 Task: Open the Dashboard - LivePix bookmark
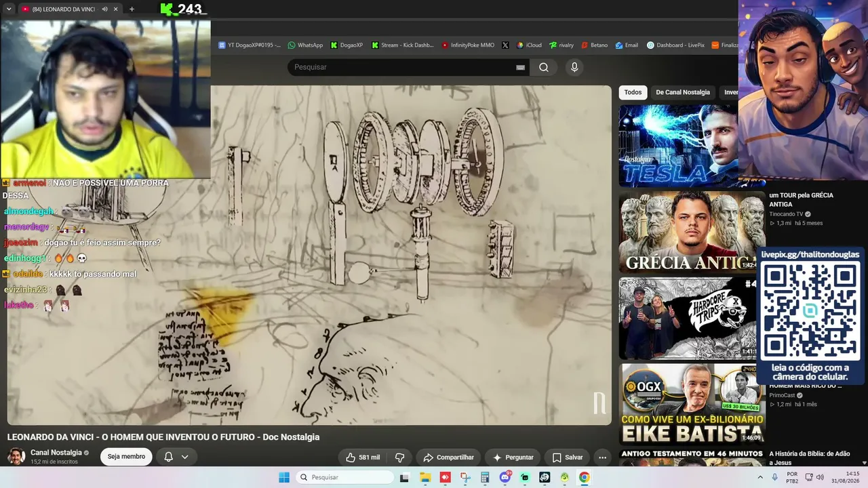tap(675, 45)
